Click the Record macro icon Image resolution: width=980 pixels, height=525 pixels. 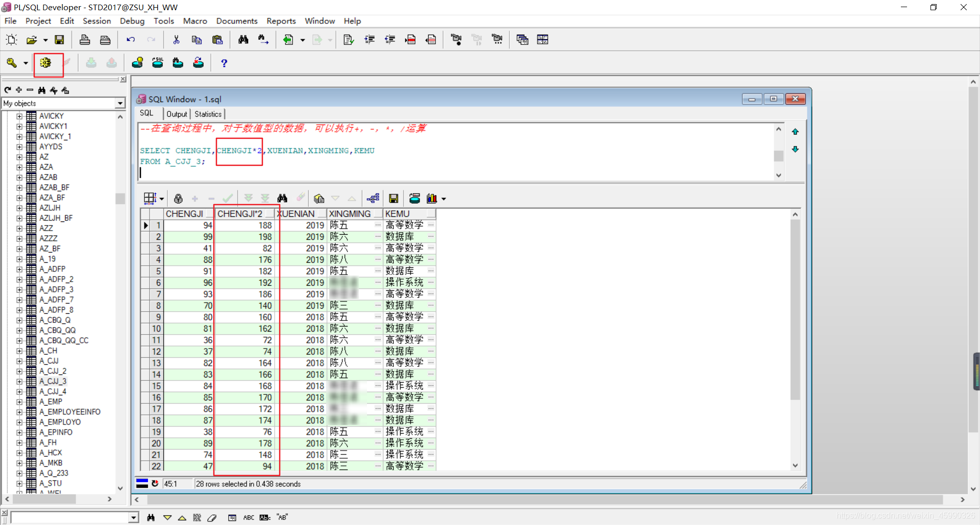(456, 40)
